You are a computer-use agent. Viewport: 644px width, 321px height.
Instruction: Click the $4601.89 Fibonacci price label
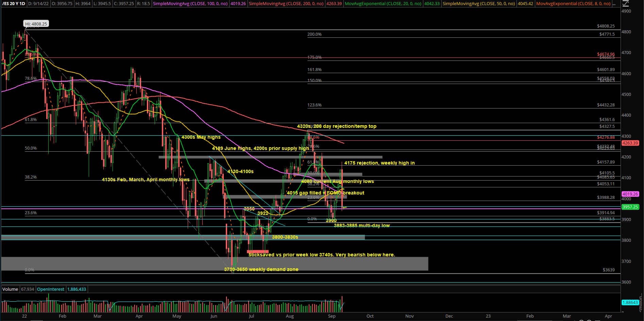tap(606, 70)
